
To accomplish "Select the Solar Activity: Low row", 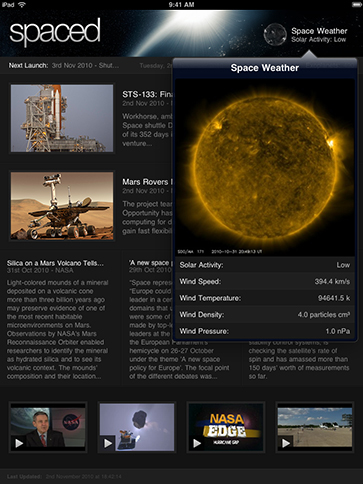I will (265, 265).
